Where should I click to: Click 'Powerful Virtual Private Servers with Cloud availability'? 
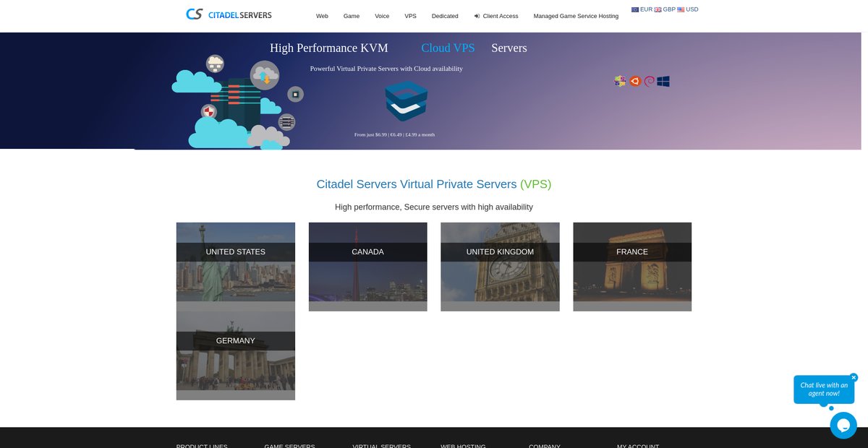click(x=386, y=69)
